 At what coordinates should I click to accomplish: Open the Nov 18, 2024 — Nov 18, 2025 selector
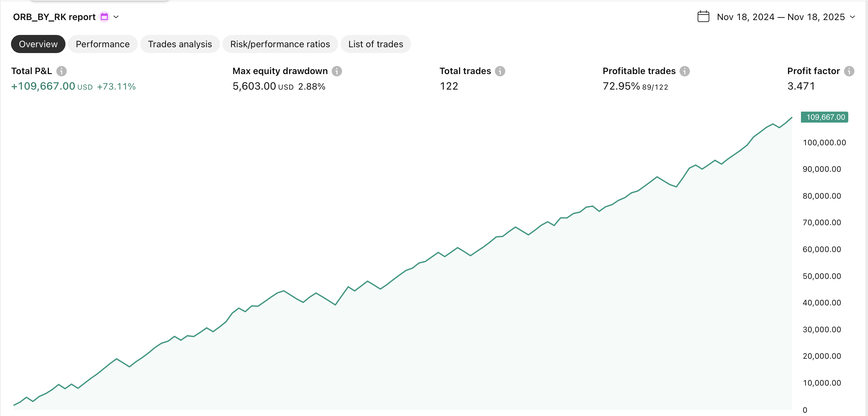[x=780, y=17]
